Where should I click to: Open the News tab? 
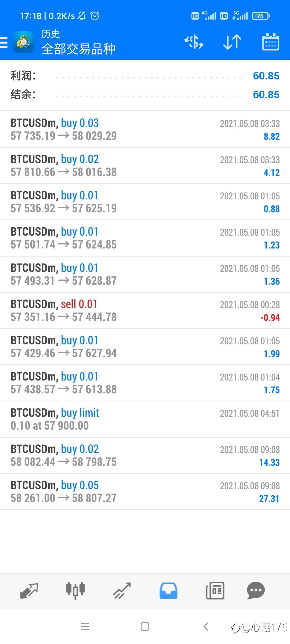pyautogui.click(x=215, y=591)
